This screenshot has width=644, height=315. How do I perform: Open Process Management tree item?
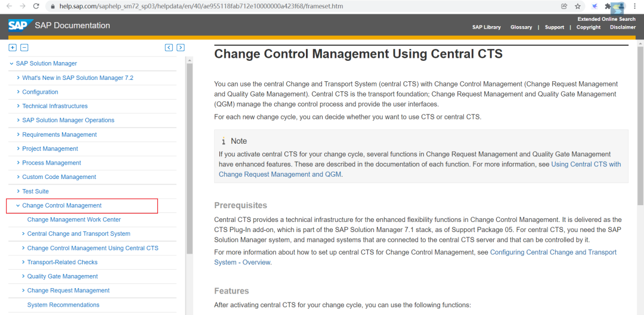[52, 163]
